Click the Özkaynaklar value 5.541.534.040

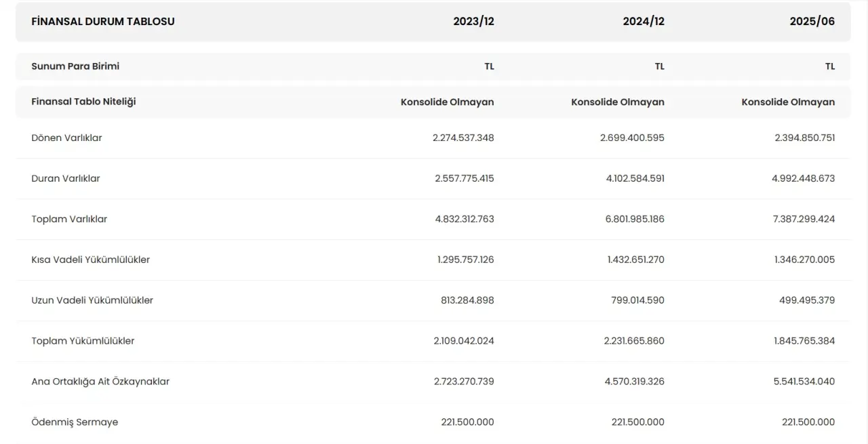pos(804,382)
